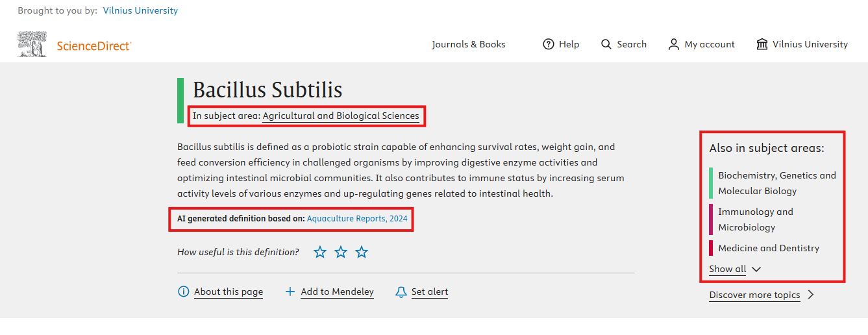
Task: Select Biochemistry, Genetics and Molecular Biology
Action: pos(777,183)
